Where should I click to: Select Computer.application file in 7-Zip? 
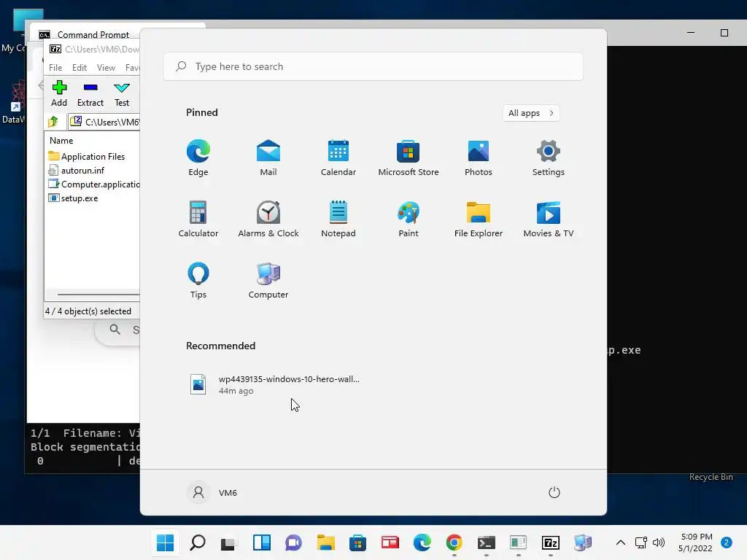coord(94,184)
